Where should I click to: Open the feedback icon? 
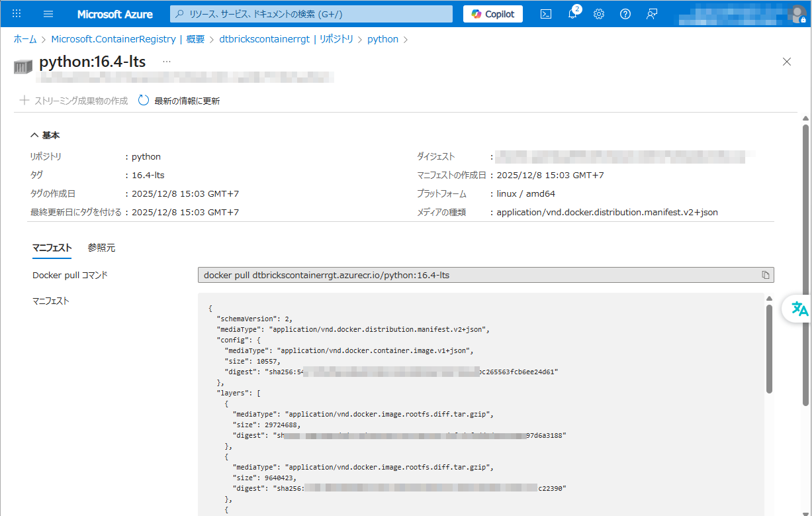pos(652,14)
